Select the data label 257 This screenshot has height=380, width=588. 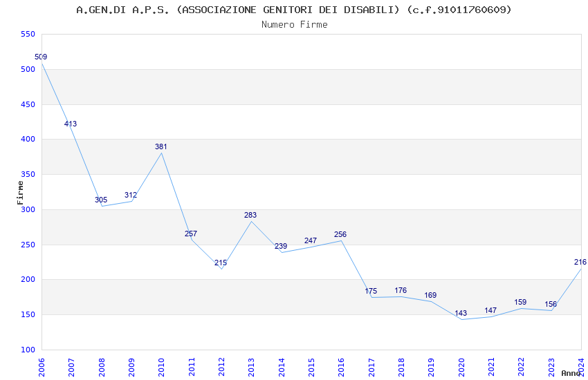tap(191, 234)
